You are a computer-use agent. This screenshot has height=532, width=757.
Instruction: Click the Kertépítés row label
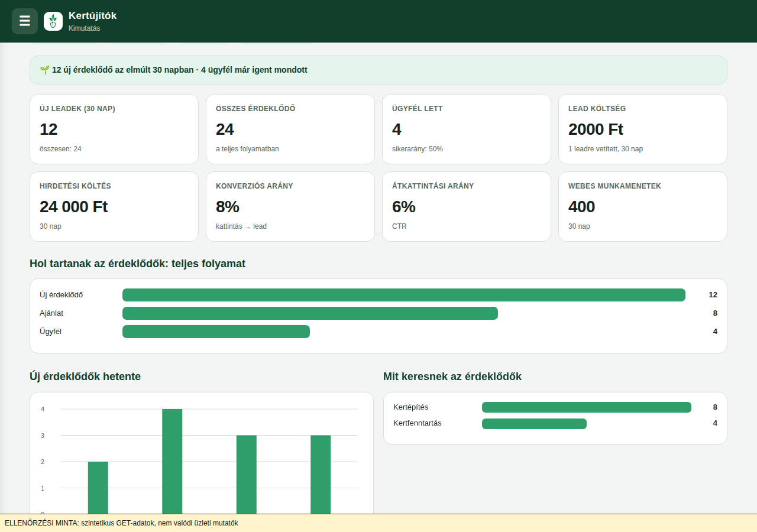point(411,407)
